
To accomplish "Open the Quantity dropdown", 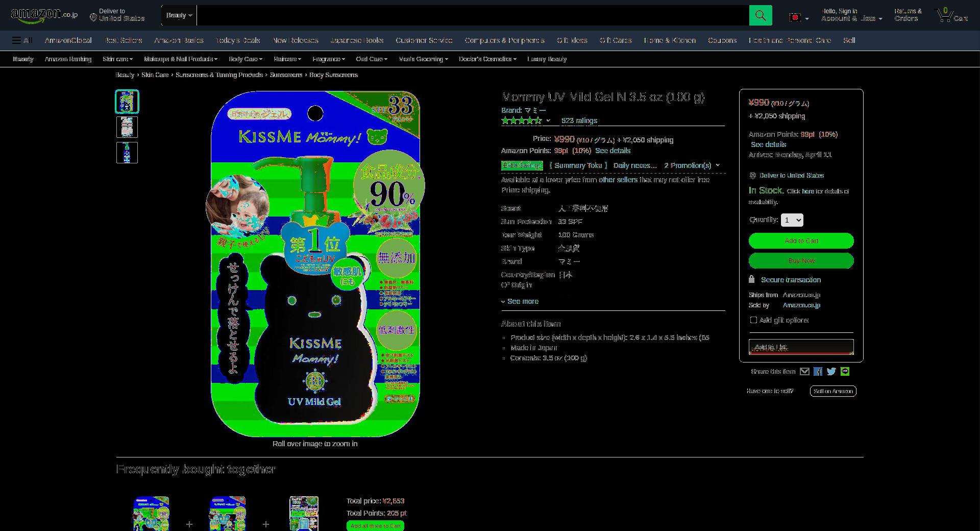I will point(792,220).
